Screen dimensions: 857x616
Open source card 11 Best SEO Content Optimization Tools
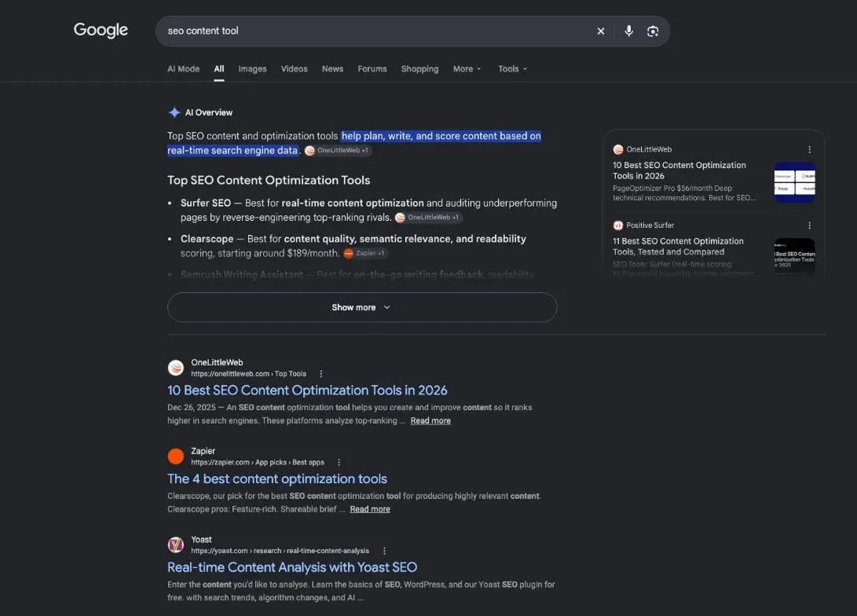(x=678, y=247)
